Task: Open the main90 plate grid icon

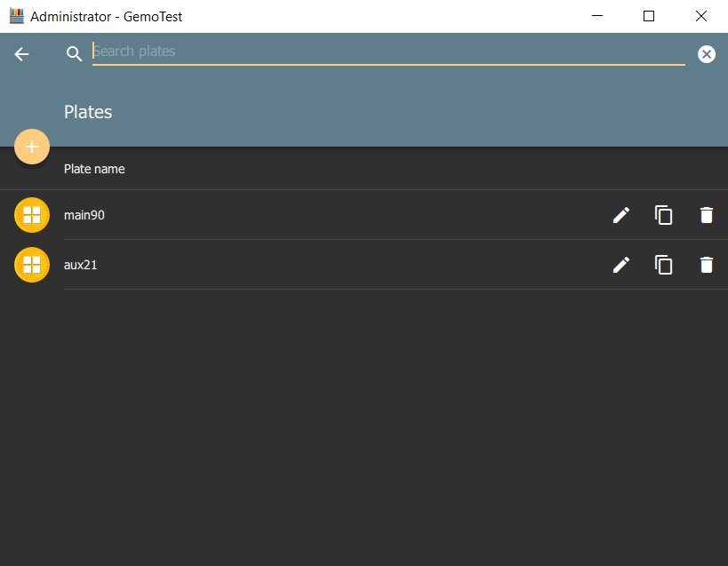Action: coord(32,215)
